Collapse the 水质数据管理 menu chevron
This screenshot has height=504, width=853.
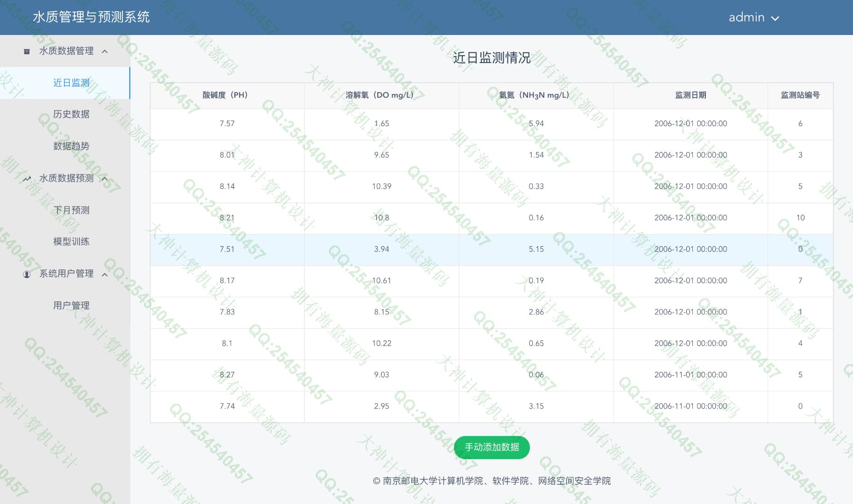105,51
